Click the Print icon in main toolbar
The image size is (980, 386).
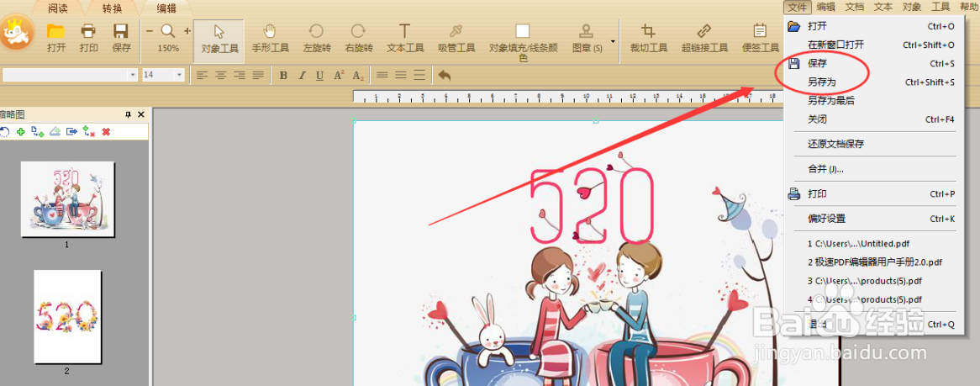(89, 30)
